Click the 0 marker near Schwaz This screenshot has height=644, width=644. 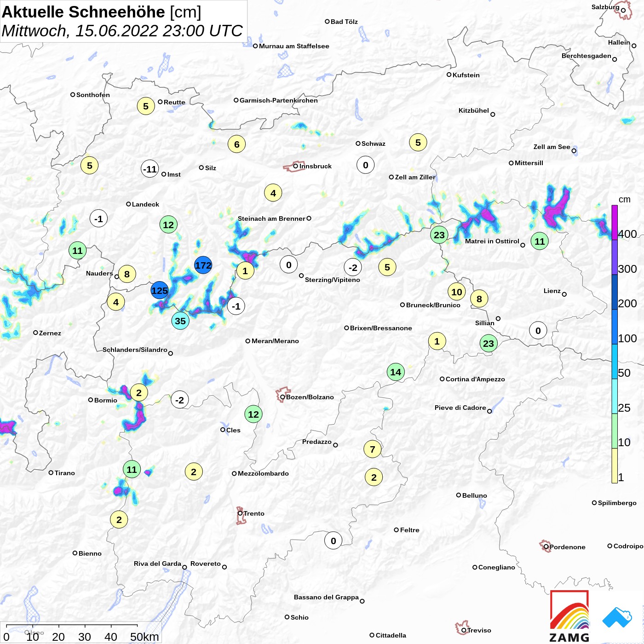coord(366,165)
